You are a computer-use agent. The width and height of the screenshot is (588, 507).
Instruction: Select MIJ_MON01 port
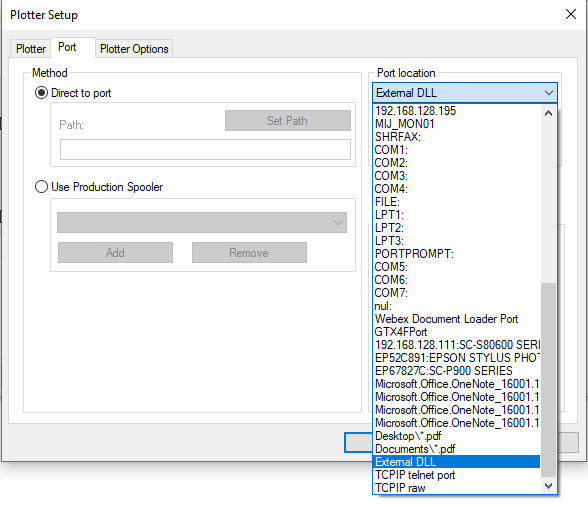tap(456, 124)
